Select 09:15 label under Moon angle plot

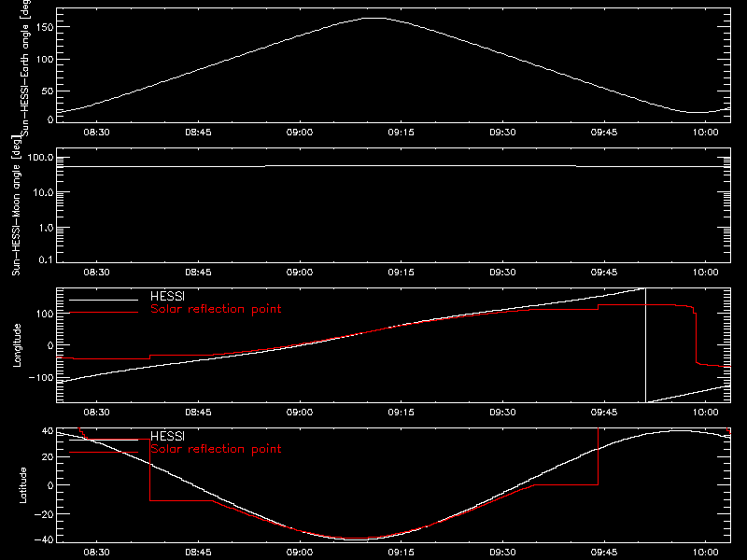402,273
